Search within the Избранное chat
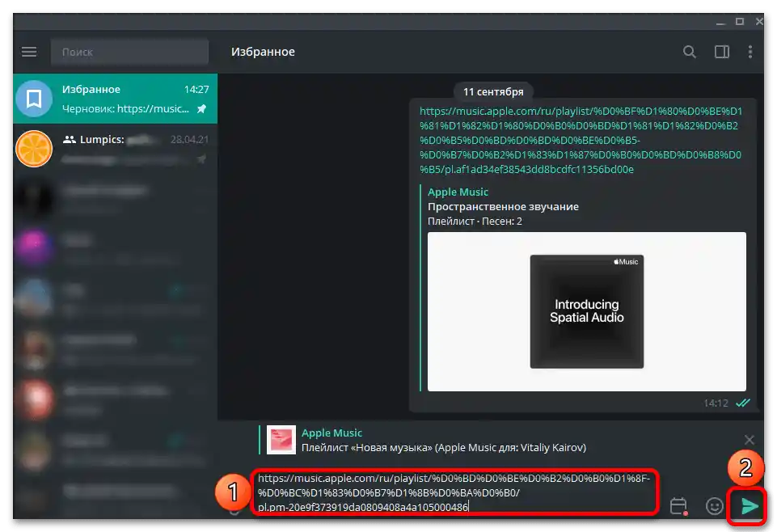The height and width of the screenshot is (532, 777). [x=690, y=52]
